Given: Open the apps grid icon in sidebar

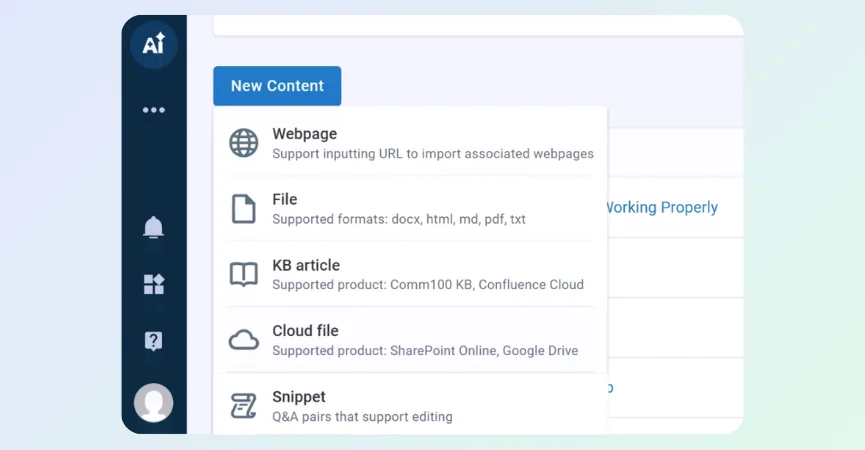Looking at the screenshot, I should click(153, 285).
